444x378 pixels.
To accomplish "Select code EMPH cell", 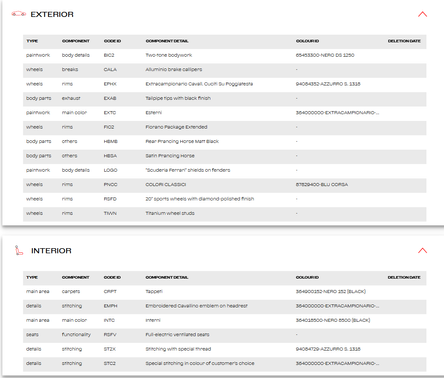I will click(110, 306).
